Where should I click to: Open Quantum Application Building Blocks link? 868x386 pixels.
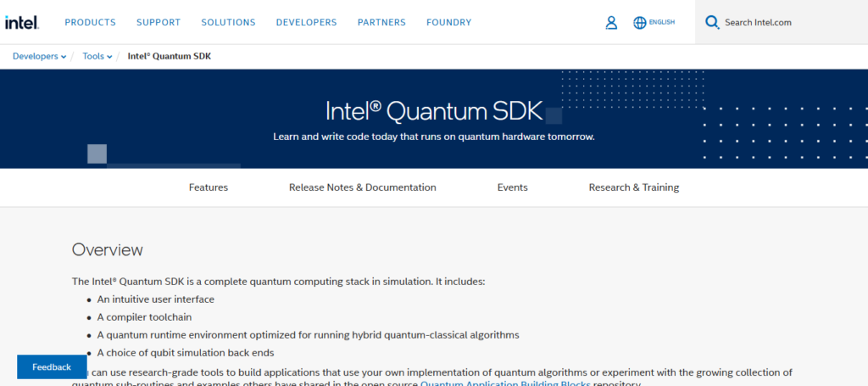pos(505,383)
